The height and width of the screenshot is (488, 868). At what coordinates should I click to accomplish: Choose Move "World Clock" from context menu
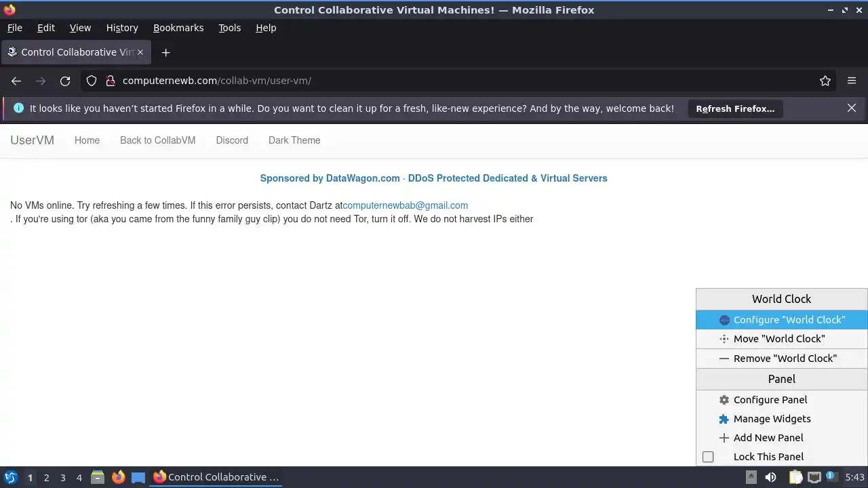tap(782, 339)
